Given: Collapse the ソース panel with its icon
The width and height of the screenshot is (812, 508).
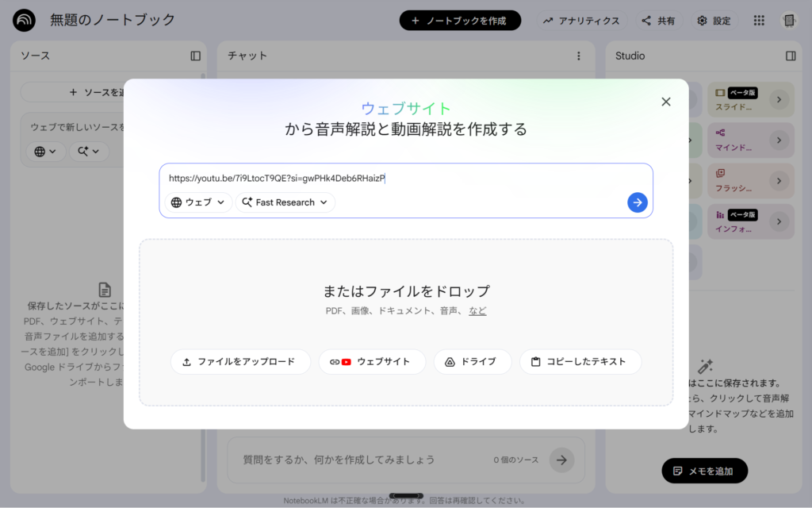Looking at the screenshot, I should [x=195, y=56].
